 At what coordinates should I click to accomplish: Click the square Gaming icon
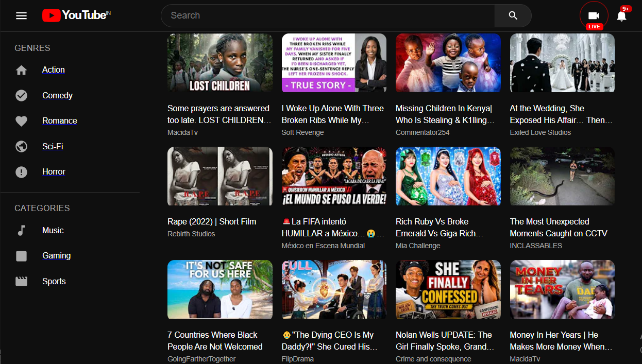point(21,256)
